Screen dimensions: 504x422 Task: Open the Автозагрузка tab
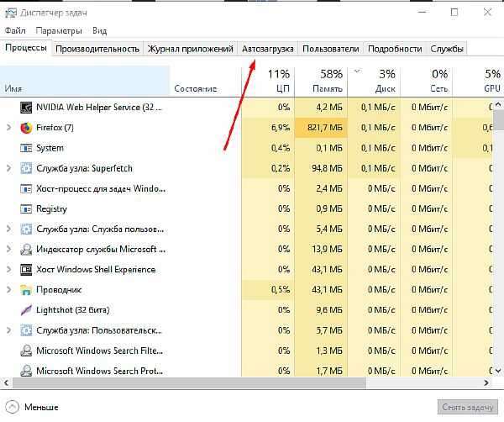(268, 49)
